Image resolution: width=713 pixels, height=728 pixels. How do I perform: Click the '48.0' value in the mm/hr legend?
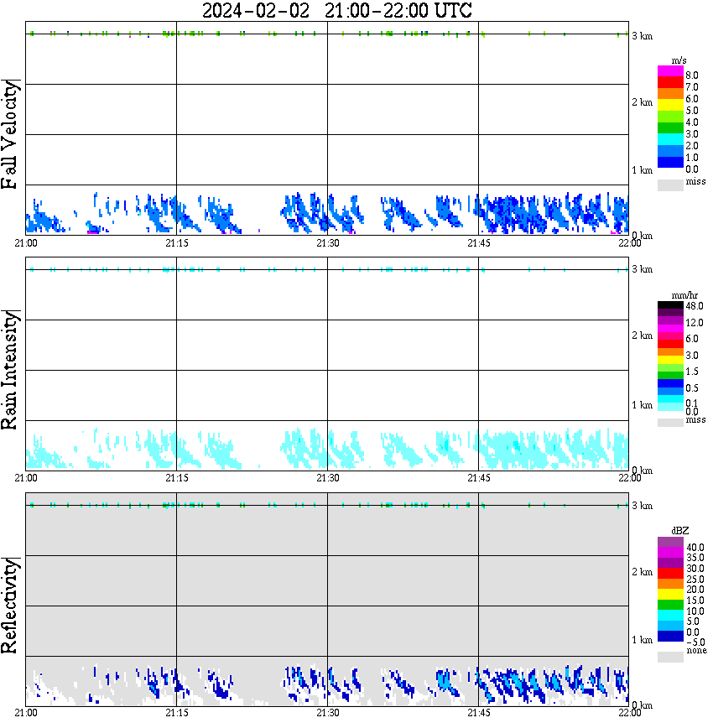(695, 306)
